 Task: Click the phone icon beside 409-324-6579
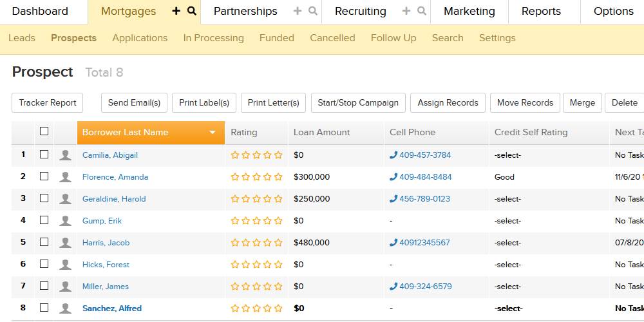click(x=393, y=287)
